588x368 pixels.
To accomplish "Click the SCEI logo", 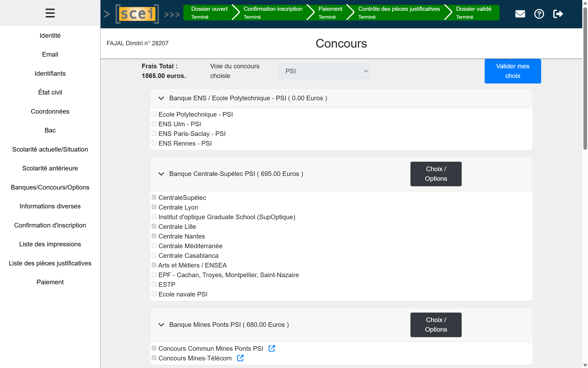I will click(137, 14).
